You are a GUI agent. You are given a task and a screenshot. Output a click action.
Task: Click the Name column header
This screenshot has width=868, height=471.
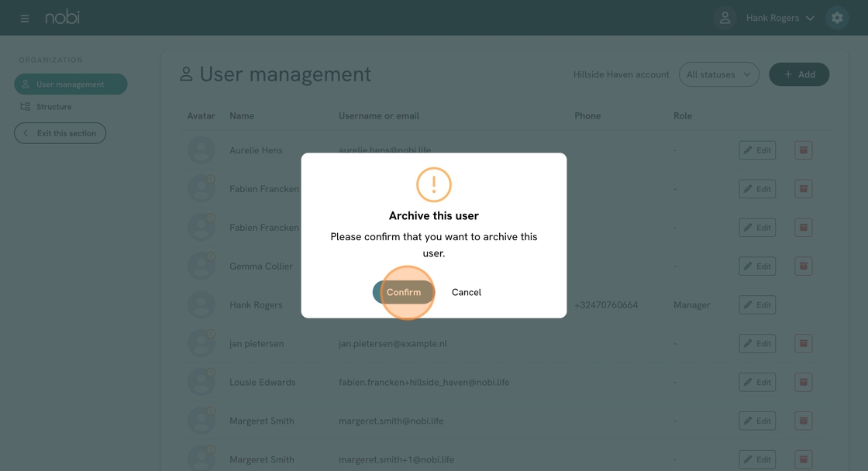[x=242, y=115]
